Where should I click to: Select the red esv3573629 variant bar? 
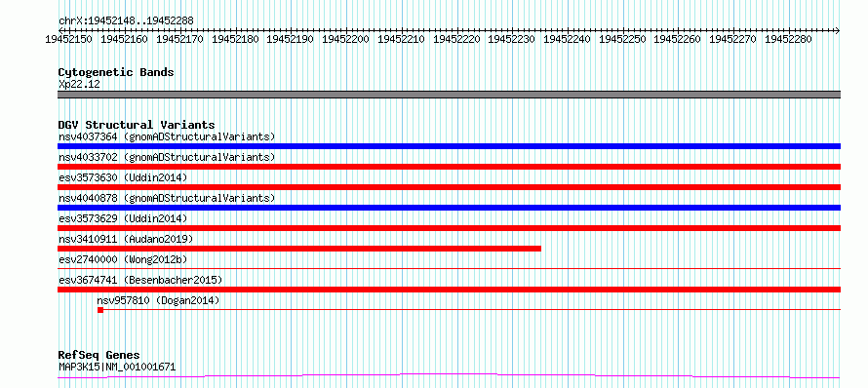click(x=449, y=228)
